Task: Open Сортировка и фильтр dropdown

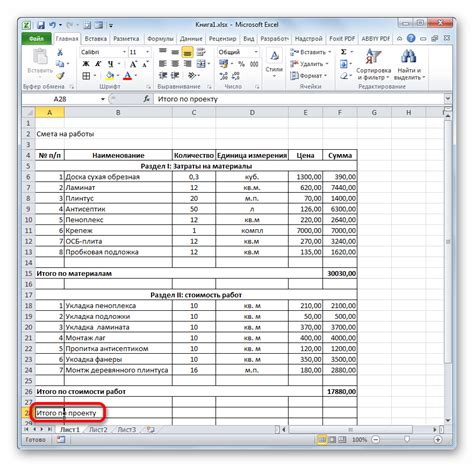Action: [373, 65]
